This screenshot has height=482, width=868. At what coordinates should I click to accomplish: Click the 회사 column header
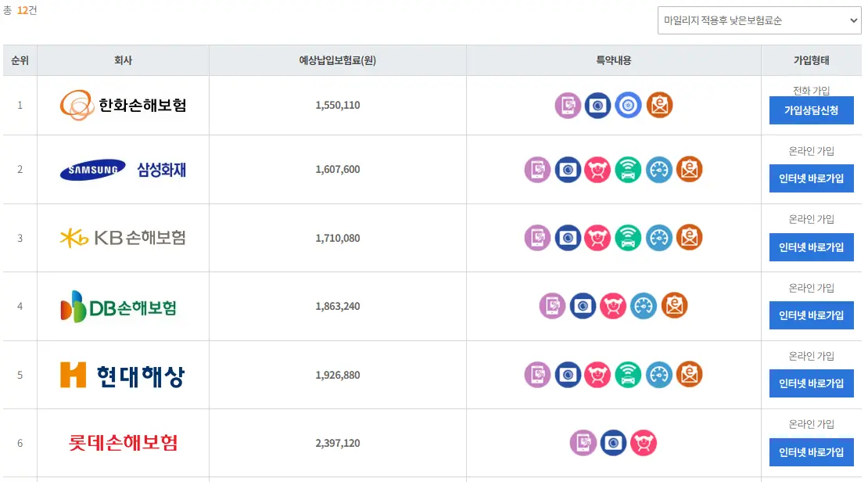(x=123, y=60)
